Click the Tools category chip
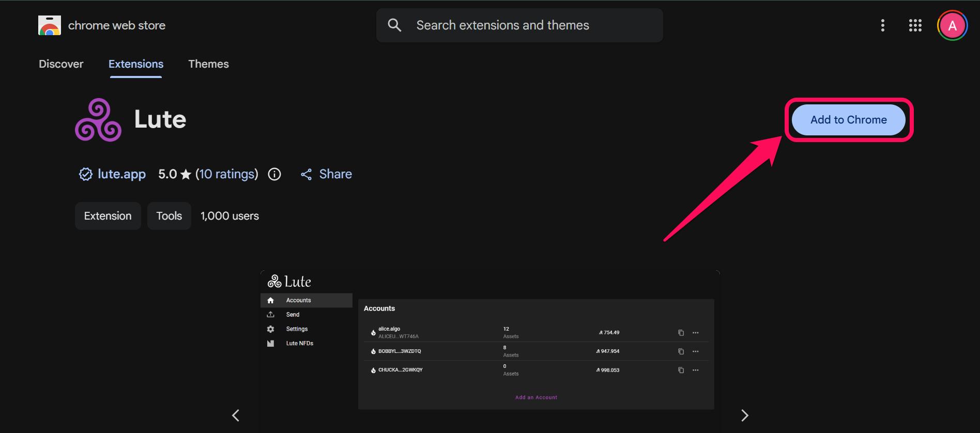Screen dimensions: 980x433 [169, 216]
